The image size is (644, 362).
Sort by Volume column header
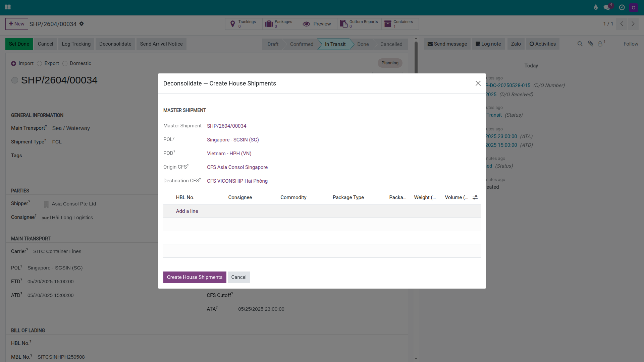tap(456, 197)
